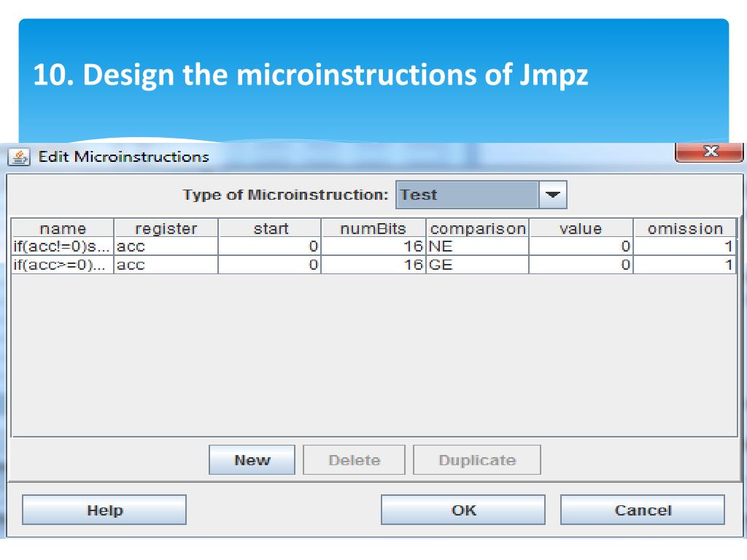The image size is (747, 560).
Task: Select the if(acc!=0)s... name cell
Action: [63, 246]
